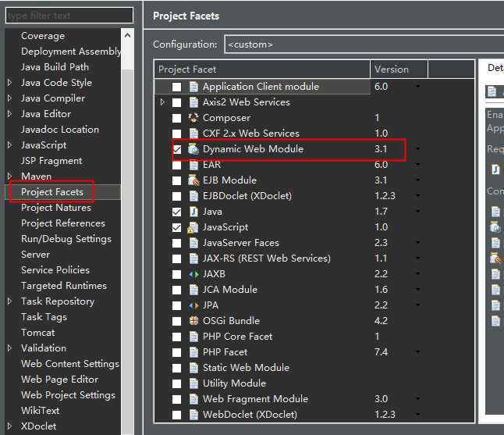Open the EAR version dropdown arrow
504x435 pixels.
417,165
